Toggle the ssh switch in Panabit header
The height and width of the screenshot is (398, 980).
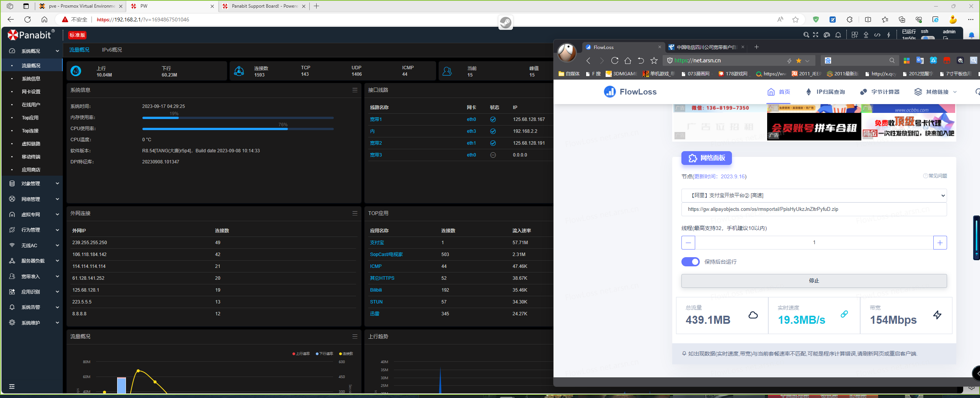pos(928,38)
